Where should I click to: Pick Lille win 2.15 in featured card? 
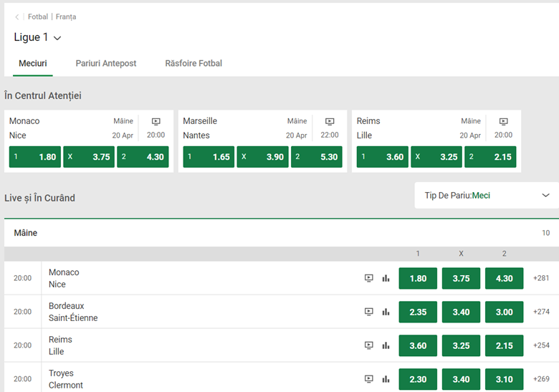490,157
